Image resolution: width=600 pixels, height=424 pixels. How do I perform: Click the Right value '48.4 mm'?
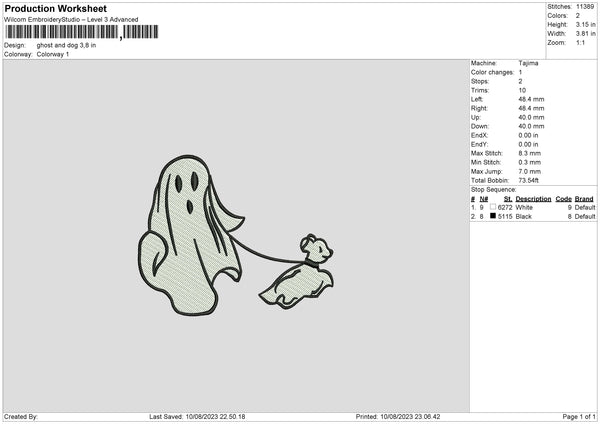(x=531, y=108)
